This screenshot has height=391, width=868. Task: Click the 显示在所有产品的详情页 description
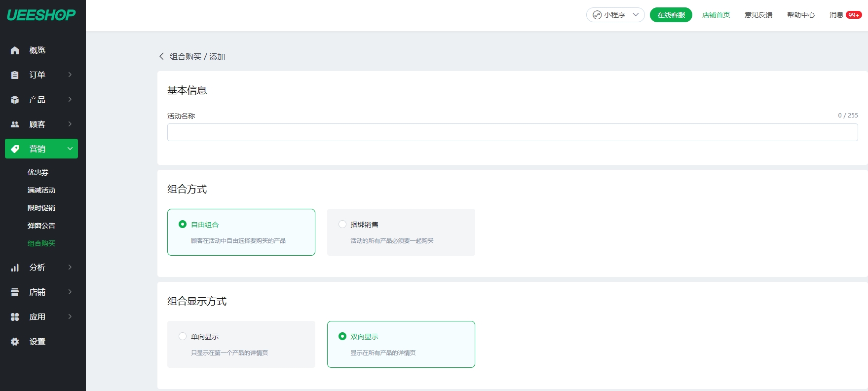tap(383, 353)
